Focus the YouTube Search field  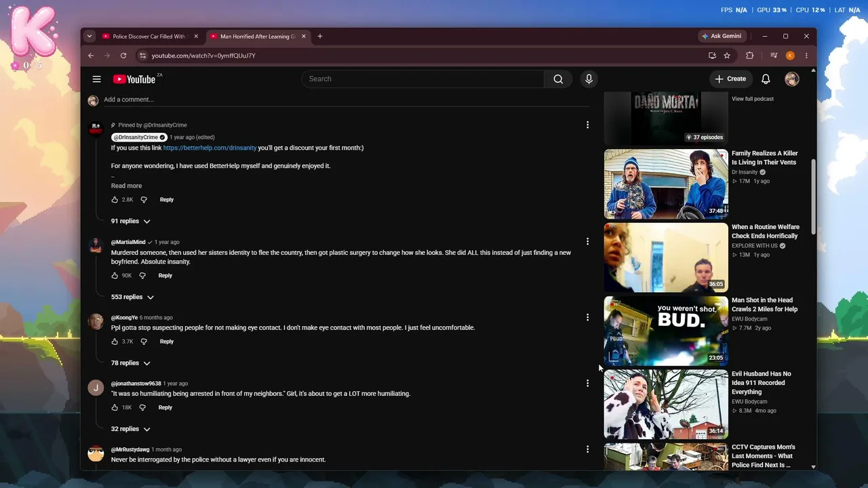tap(423, 79)
